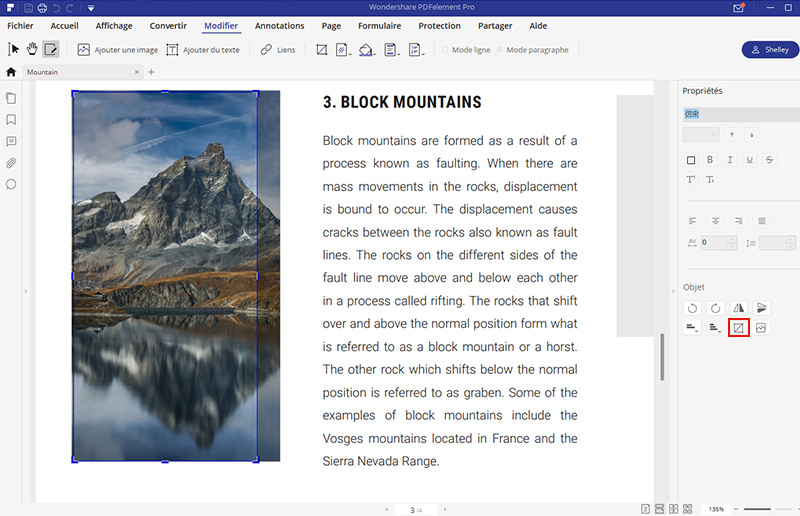Image resolution: width=800 pixels, height=516 pixels.
Task: Select the hand pan tool
Action: [32, 49]
